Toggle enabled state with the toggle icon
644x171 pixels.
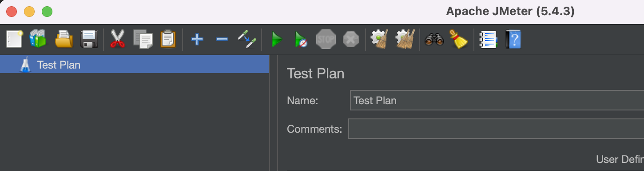pos(247,40)
